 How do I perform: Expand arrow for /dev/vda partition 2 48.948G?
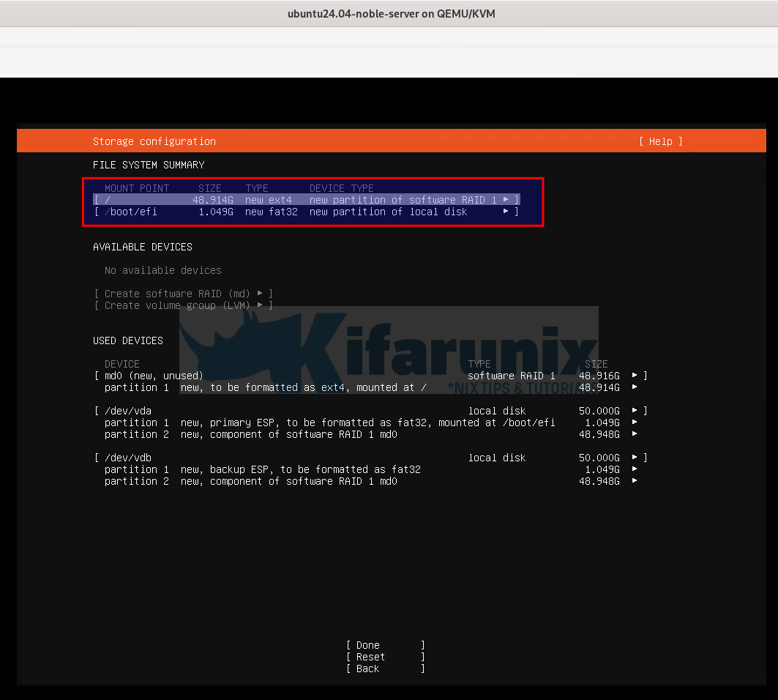coord(635,434)
